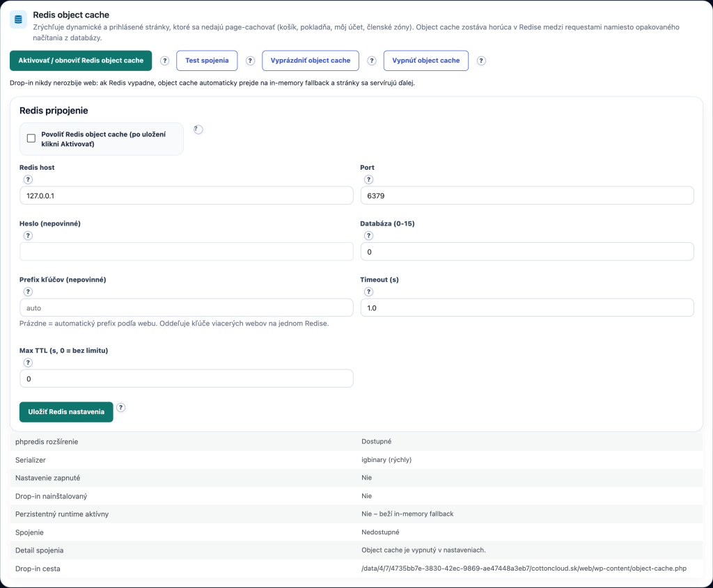Click the Redis database icon in header
The height and width of the screenshot is (588, 713).
point(18,19)
